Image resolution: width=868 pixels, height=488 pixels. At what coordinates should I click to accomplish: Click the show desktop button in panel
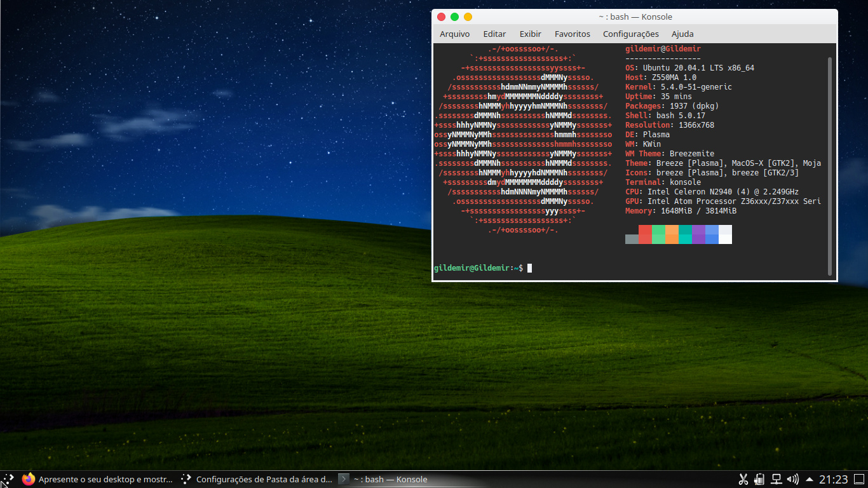(860, 479)
